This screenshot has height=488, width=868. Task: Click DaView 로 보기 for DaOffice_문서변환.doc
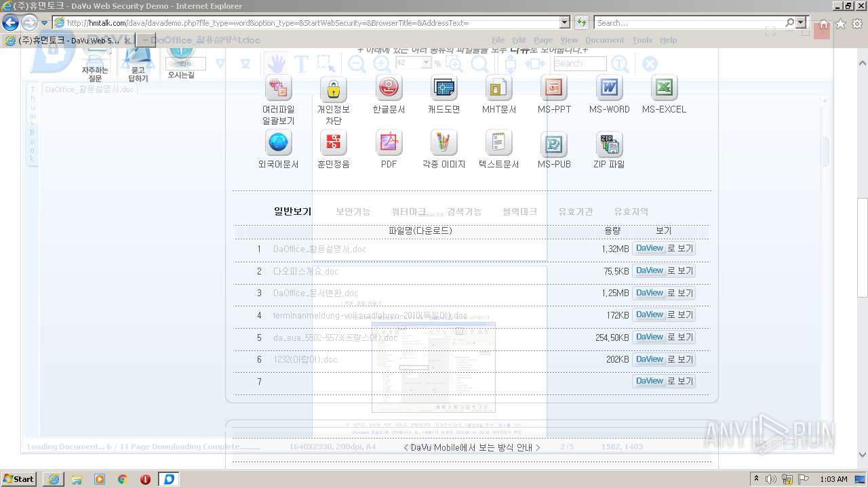pyautogui.click(x=664, y=293)
